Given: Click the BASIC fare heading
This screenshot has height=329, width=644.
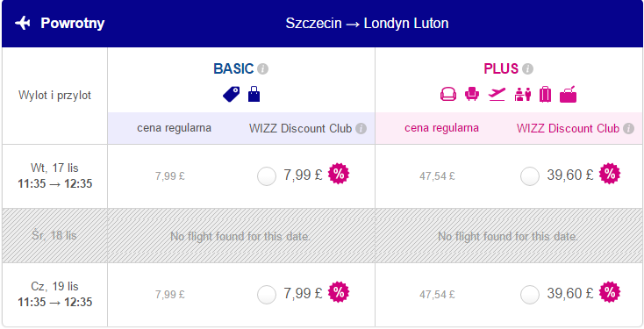Looking at the screenshot, I should [233, 69].
